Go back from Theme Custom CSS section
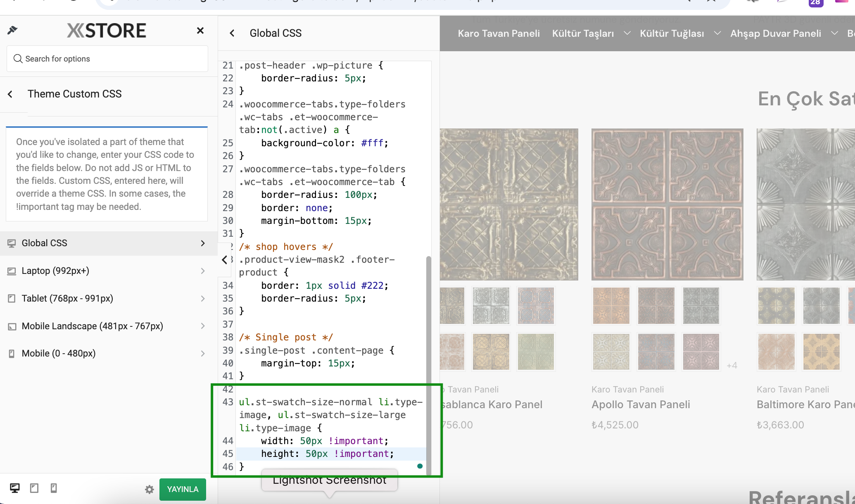855x504 pixels. 11,94
